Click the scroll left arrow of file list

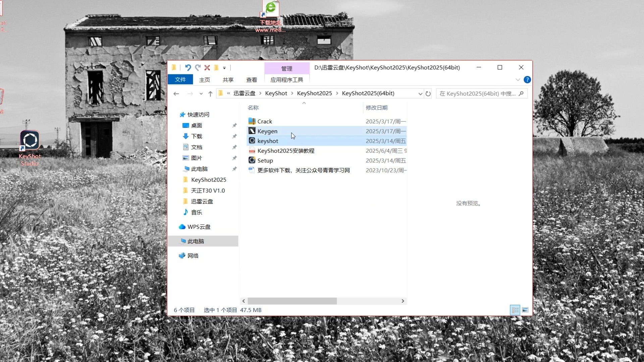click(244, 301)
